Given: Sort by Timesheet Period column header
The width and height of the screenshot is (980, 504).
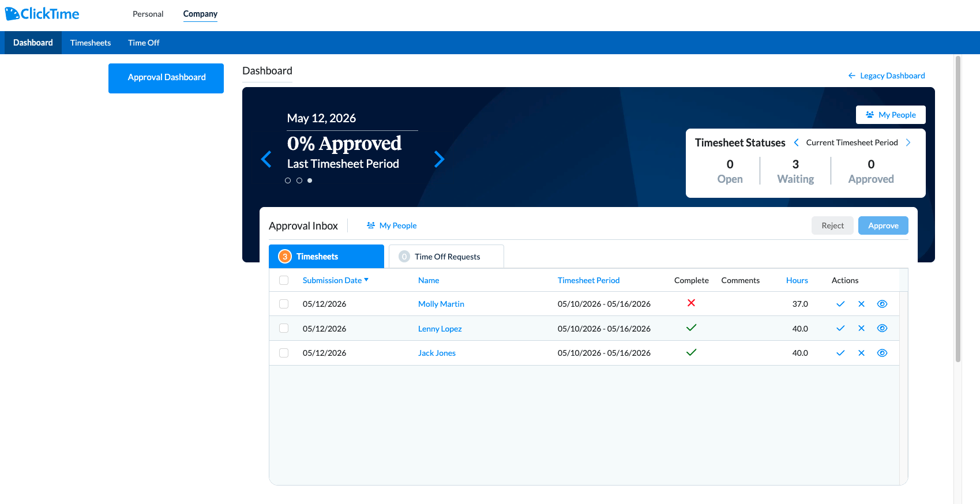Looking at the screenshot, I should point(588,280).
